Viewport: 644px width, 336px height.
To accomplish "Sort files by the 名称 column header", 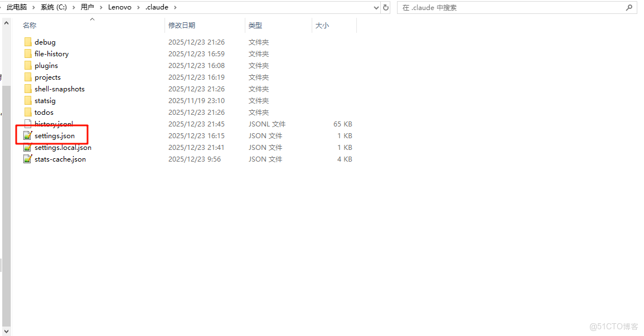I will [29, 25].
